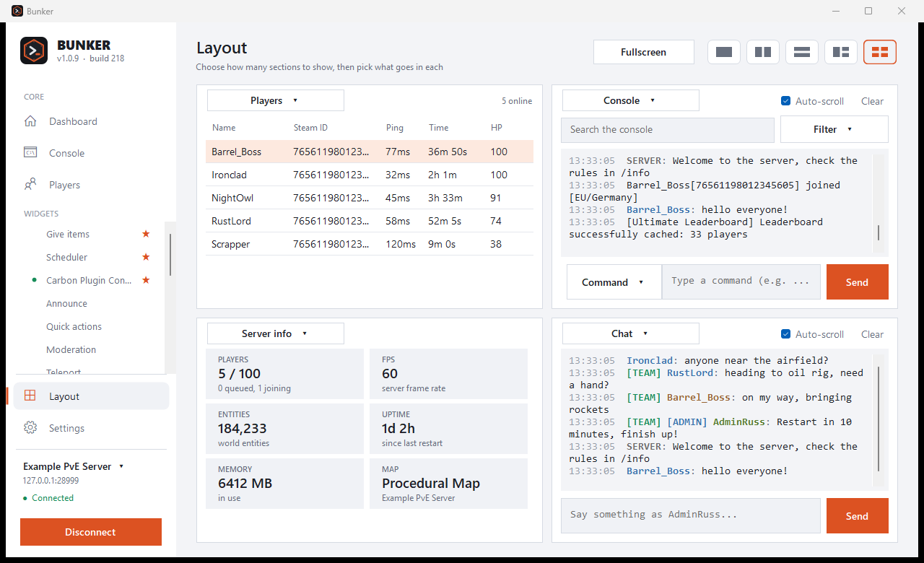Open Dashboard via its house icon
The width and height of the screenshot is (924, 563).
tap(30, 121)
